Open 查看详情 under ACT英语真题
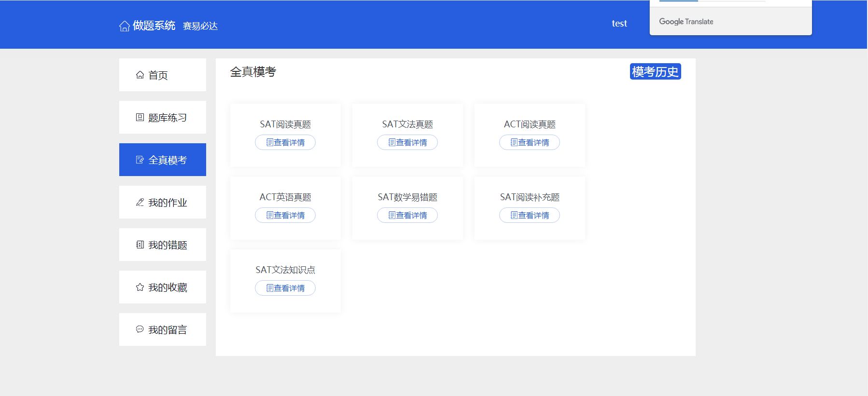This screenshot has height=396, width=868. [285, 216]
